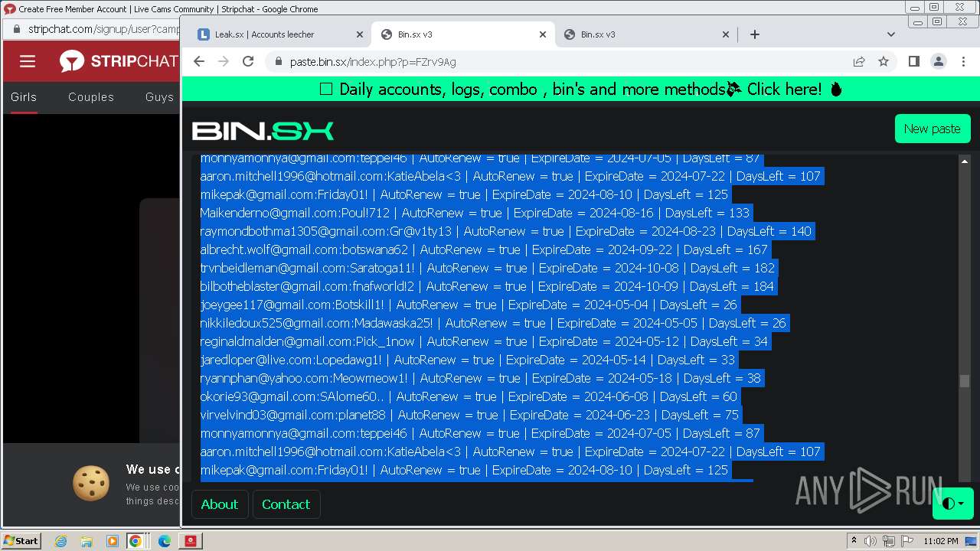The width and height of the screenshot is (980, 551).
Task: Select the Couples category in Stripchat
Action: [91, 97]
